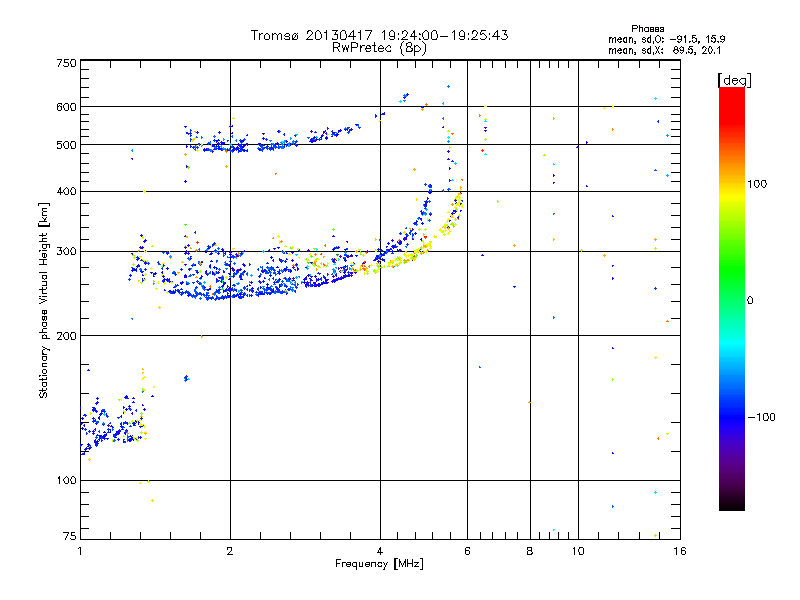Click the x-axis label '10'
800x600 pixels.
pyautogui.click(x=578, y=551)
